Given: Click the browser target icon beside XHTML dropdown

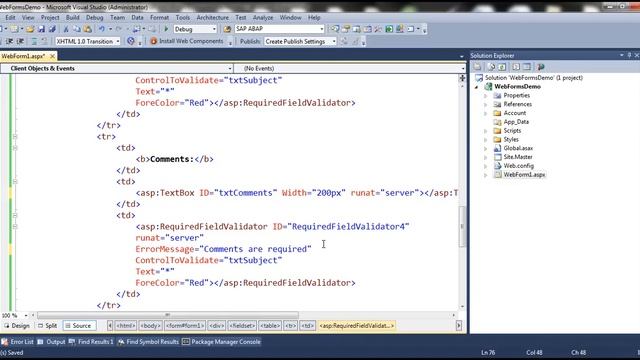Looking at the screenshot, I should click(x=131, y=41).
